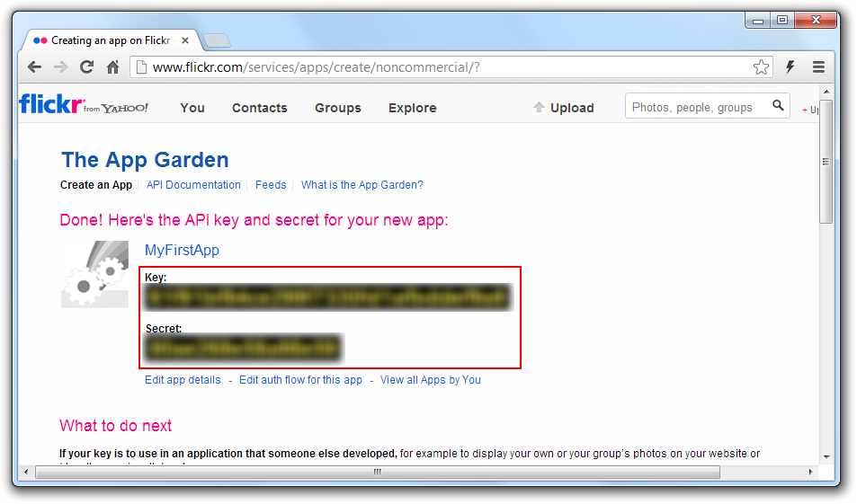Click the page document icon in address bar
The height and width of the screenshot is (504, 857).
tap(141, 67)
